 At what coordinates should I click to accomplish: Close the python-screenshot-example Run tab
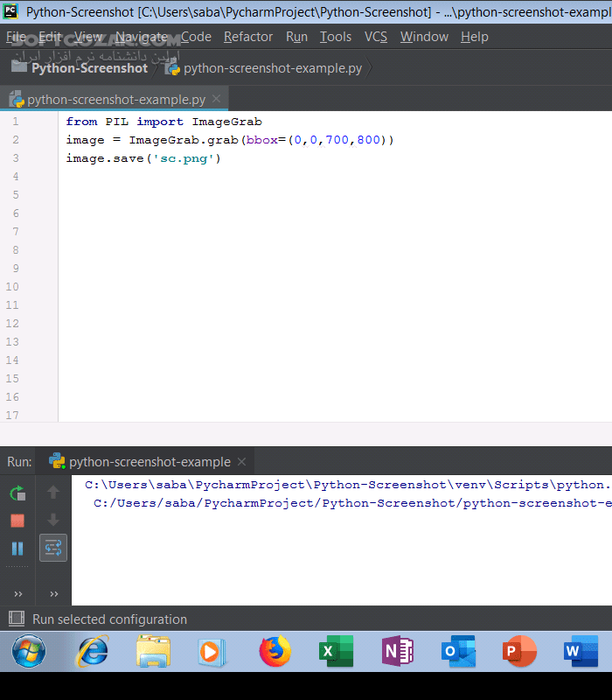coord(242,462)
